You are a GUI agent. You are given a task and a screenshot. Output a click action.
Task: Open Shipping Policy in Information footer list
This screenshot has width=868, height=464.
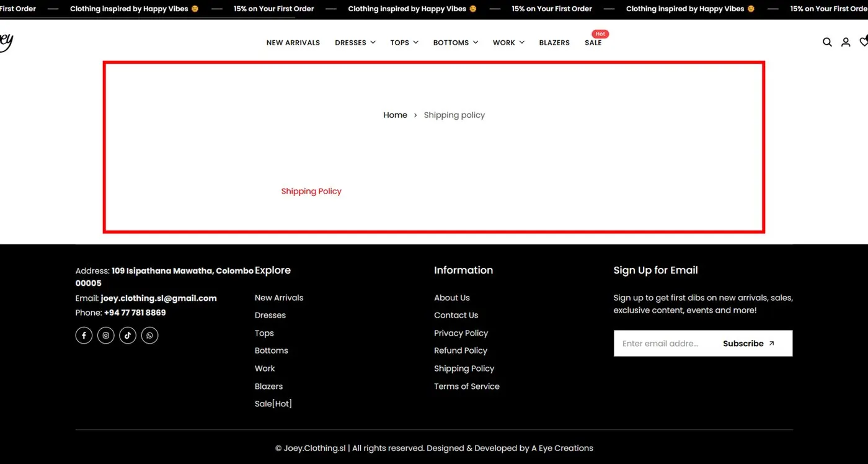click(x=464, y=368)
